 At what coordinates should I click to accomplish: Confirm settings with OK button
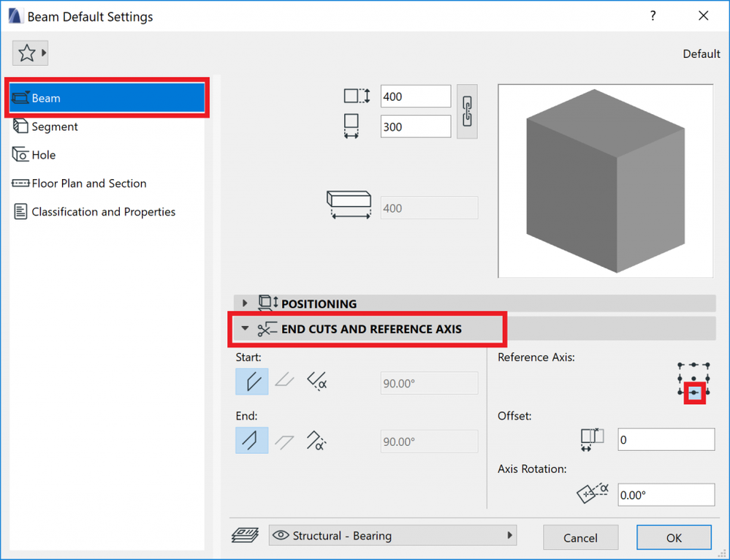pos(674,537)
